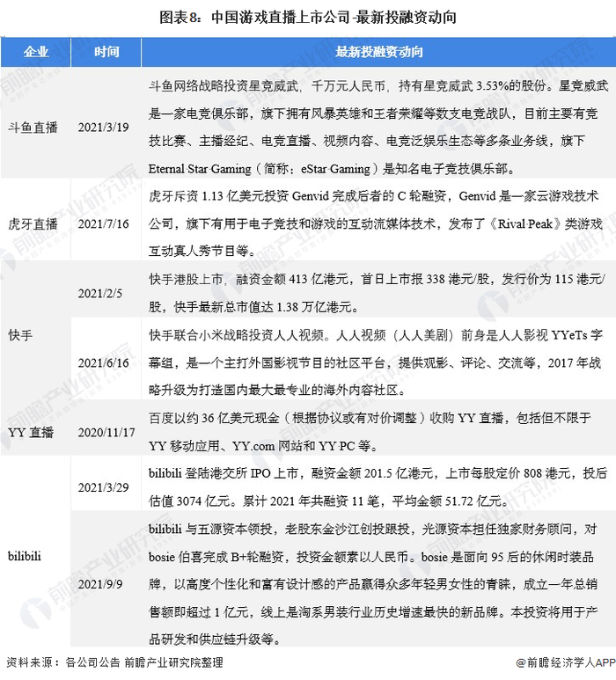The height and width of the screenshot is (680, 616).
Task: Click the line starting '快手港股上市'
Action: point(377,279)
